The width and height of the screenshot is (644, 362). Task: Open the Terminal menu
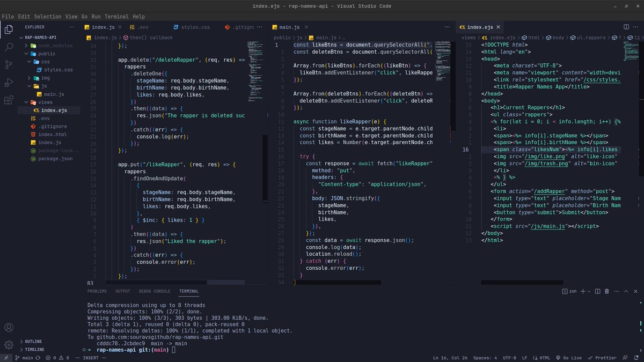tap(116, 17)
